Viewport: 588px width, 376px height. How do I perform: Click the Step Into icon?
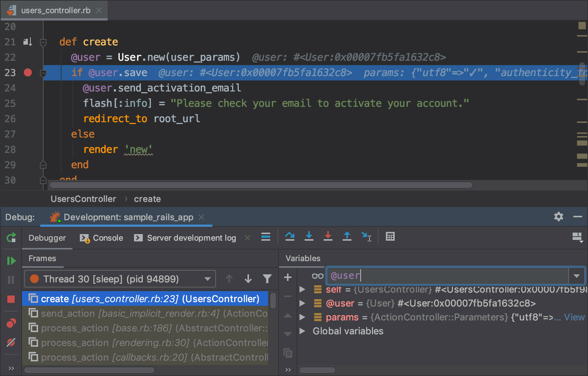[x=309, y=237]
